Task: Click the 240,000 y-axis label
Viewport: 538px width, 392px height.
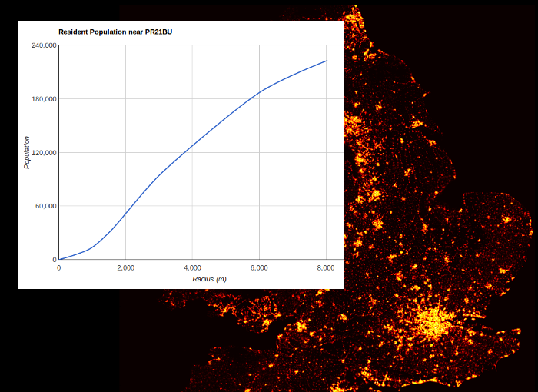Action: point(44,45)
